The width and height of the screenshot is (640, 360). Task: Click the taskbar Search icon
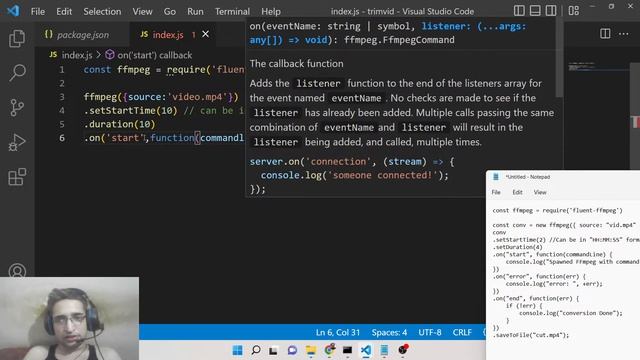click(256, 350)
